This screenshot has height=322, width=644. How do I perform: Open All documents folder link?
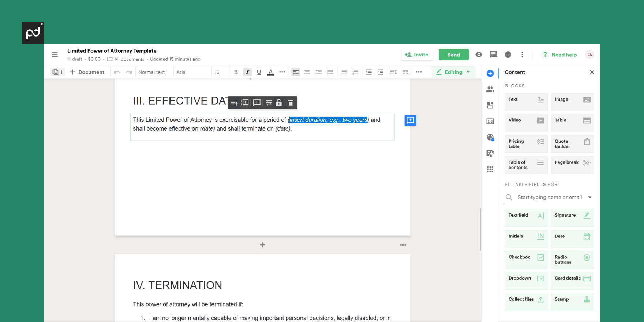pyautogui.click(x=126, y=59)
